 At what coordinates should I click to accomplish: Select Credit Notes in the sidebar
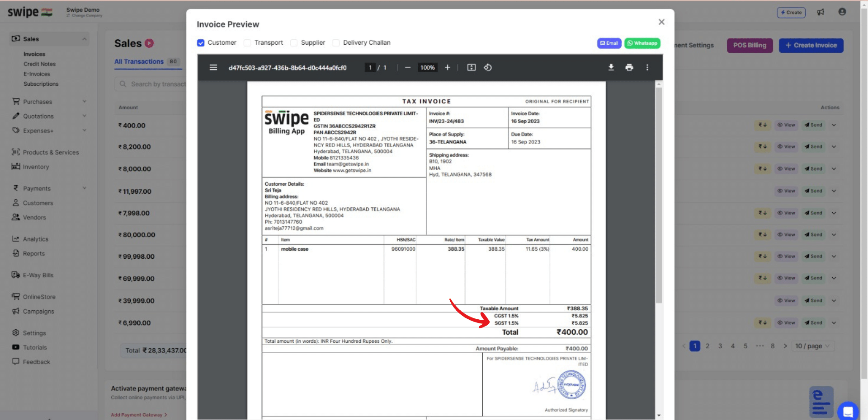(x=39, y=64)
